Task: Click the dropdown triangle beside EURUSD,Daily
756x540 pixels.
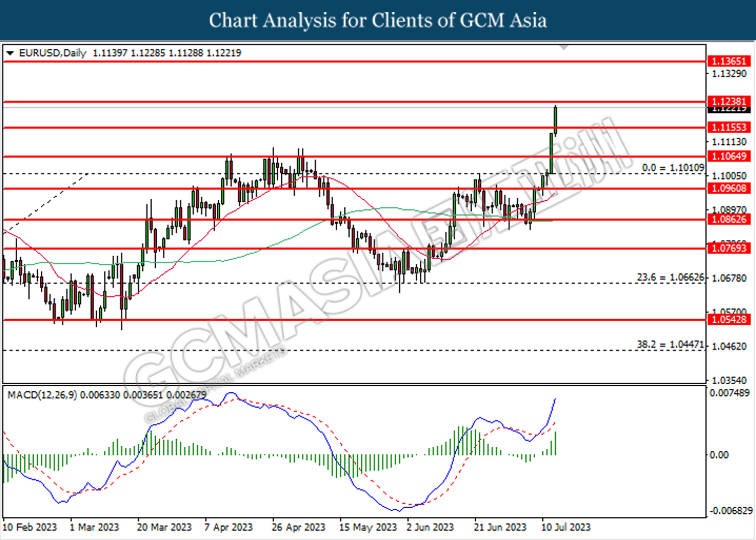Action: 10,53
